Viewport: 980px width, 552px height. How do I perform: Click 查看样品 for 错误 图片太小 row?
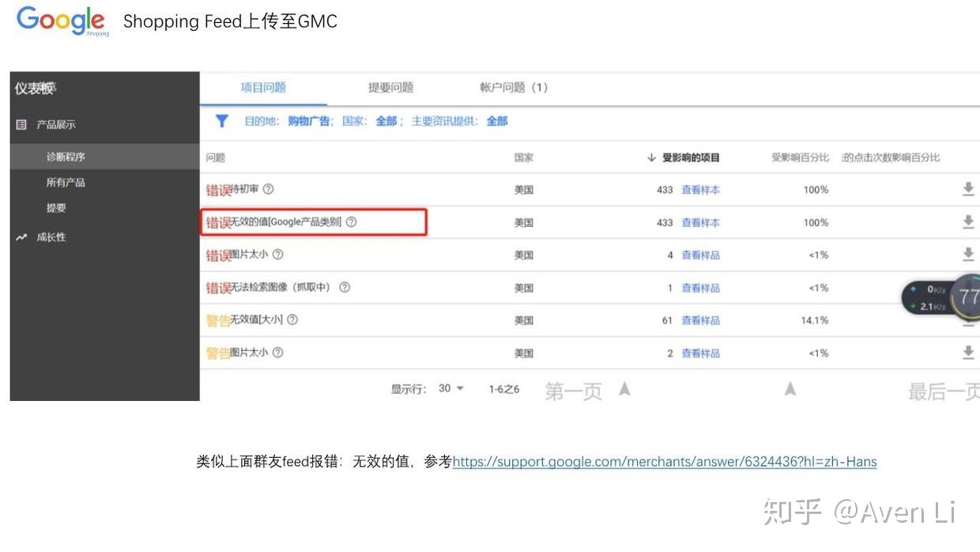tap(700, 255)
